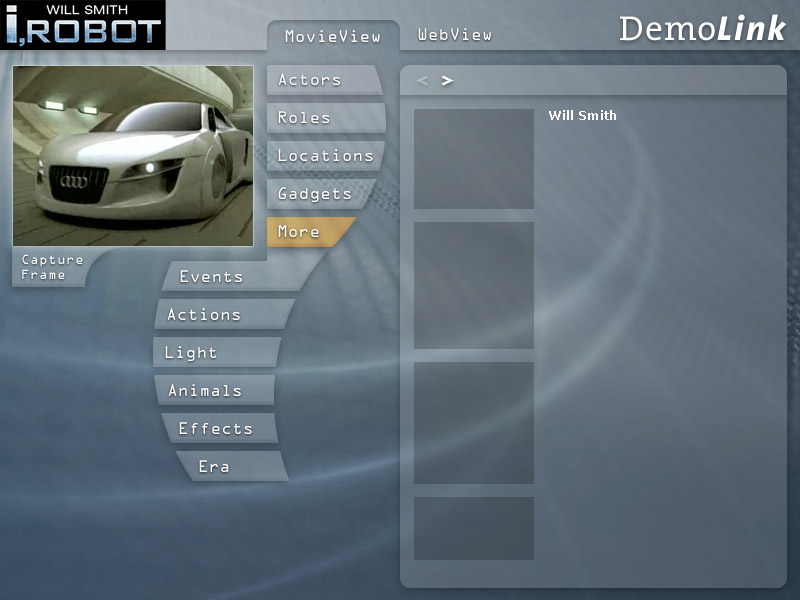Choose the Light category
800x600 pixels.
pyautogui.click(x=191, y=353)
